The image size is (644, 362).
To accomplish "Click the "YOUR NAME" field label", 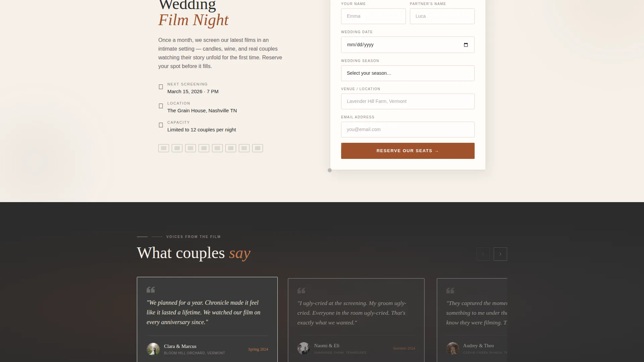I will point(354,4).
